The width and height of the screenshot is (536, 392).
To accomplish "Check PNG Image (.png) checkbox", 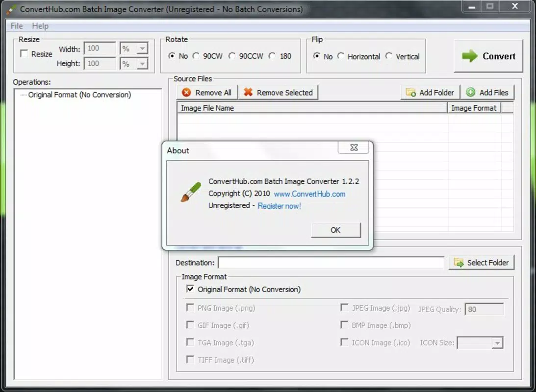I will point(190,308).
